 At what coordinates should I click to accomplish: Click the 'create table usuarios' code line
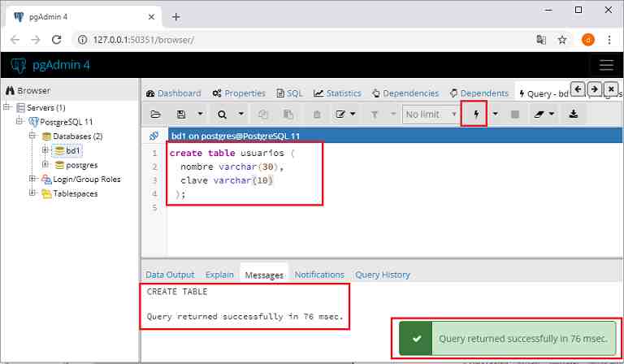pyautogui.click(x=232, y=154)
